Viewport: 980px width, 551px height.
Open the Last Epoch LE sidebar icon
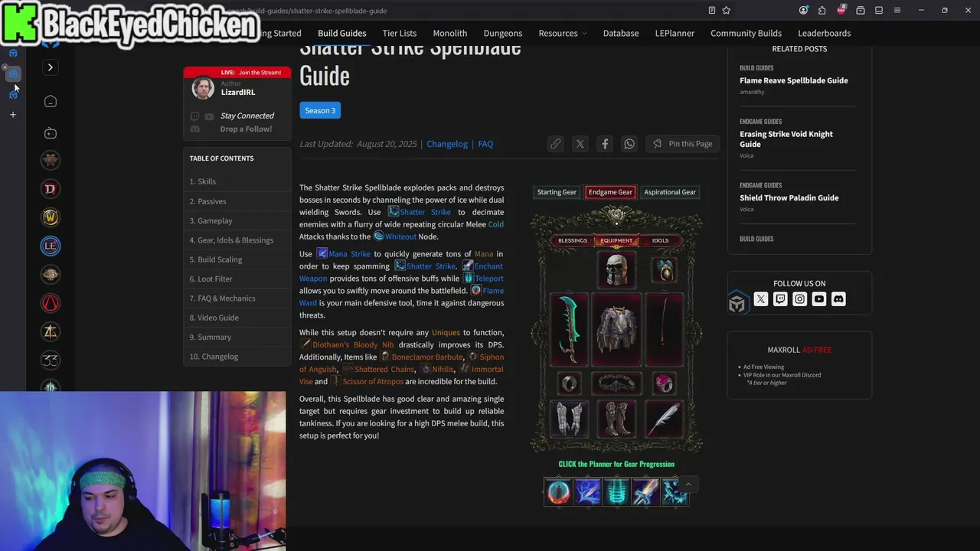coord(51,246)
